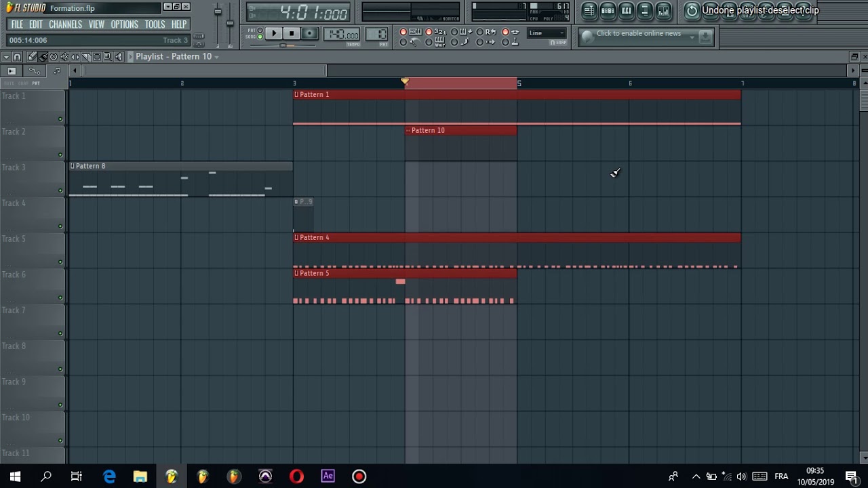Viewport: 868px width, 488px height.
Task: Open the Browser window button
Action: [x=645, y=10]
